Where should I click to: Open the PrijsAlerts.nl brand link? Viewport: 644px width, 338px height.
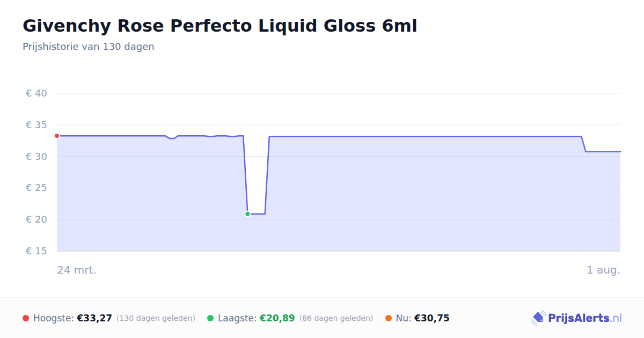point(576,318)
